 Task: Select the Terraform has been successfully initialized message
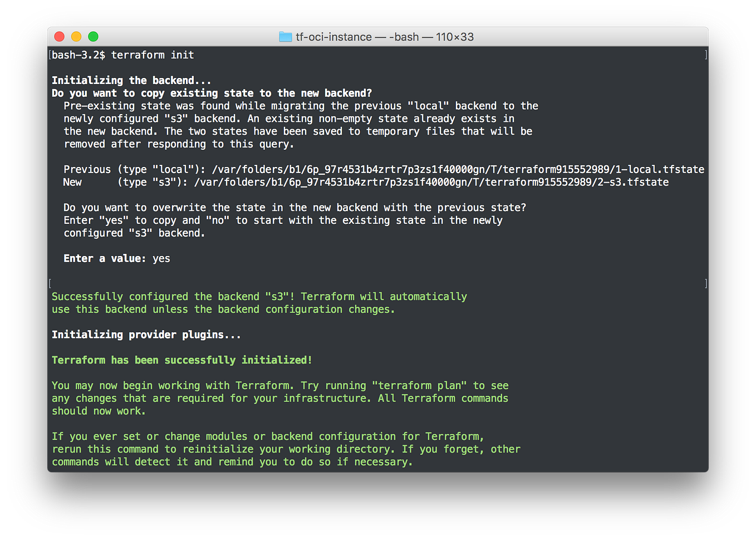(181, 360)
